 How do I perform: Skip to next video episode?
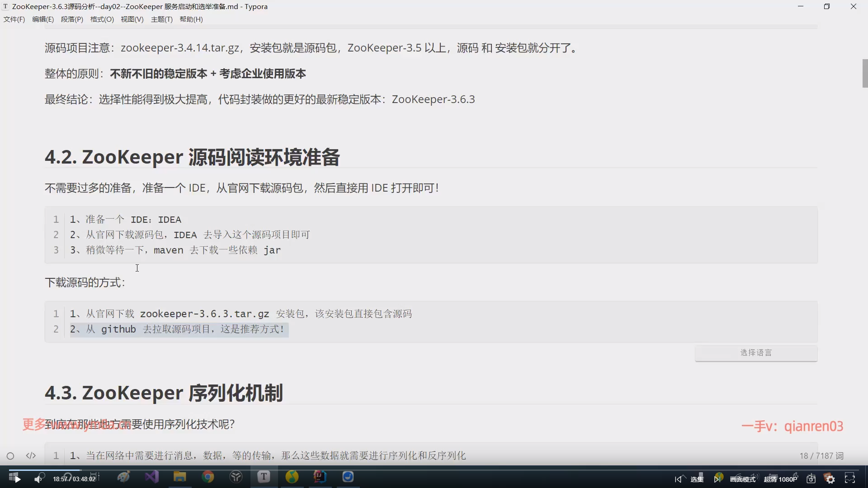coord(717,479)
